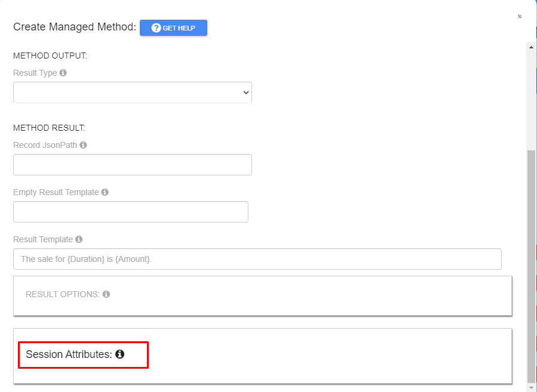Click the info icon beside Result Type
This screenshot has height=392, width=537.
pyautogui.click(x=63, y=73)
